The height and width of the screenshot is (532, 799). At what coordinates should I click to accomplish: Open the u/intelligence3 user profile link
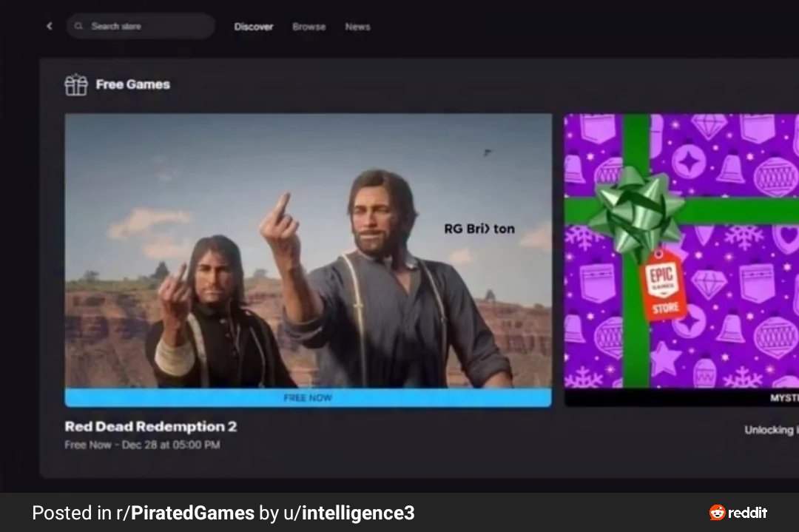click(349, 514)
